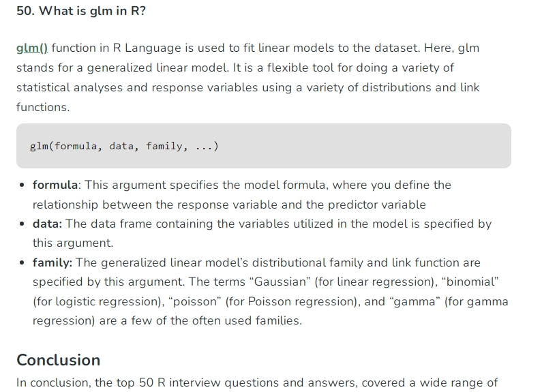Image resolution: width=542 pixels, height=392 pixels.
Task: Click the bold "data:" bullet term
Action: coord(47,224)
